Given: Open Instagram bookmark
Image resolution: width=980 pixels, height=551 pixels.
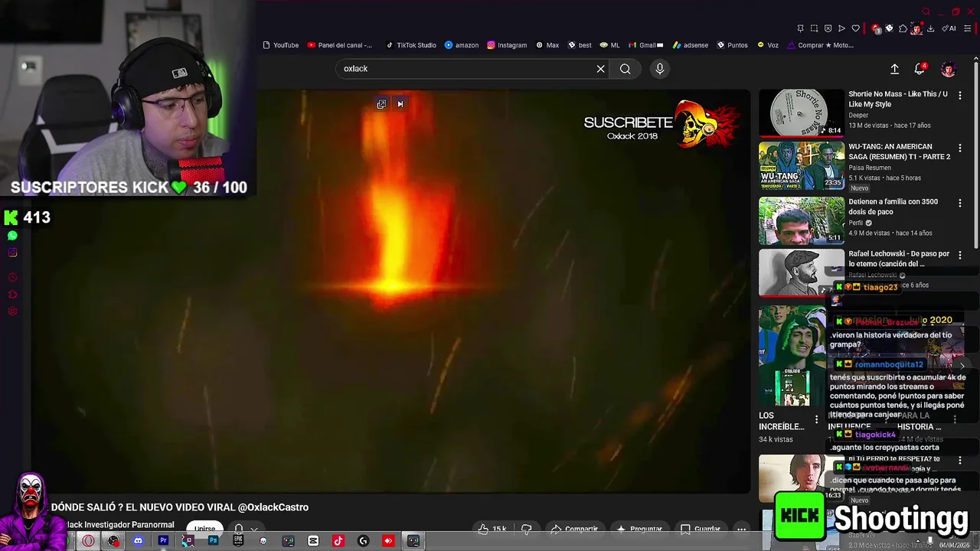Looking at the screenshot, I should [507, 45].
